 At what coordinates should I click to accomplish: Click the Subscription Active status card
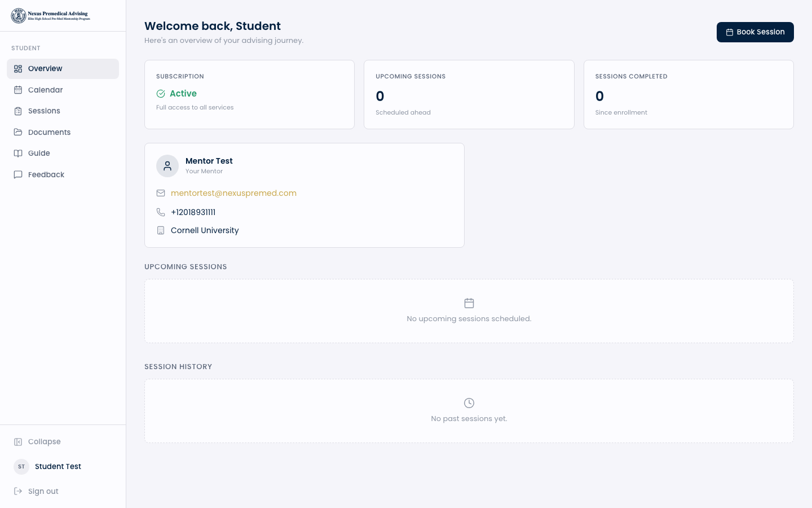249,94
